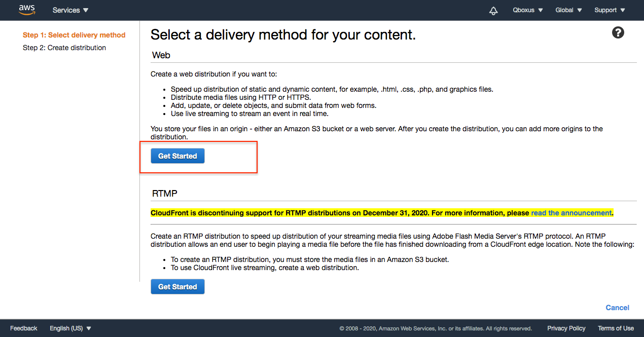Cancel the distribution wizard
The width and height of the screenshot is (644, 337).
(x=617, y=308)
